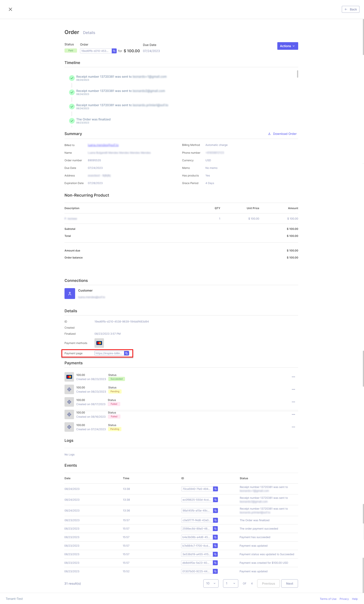Click Finalized value 08/23/2023 3:57 PM

107,334
